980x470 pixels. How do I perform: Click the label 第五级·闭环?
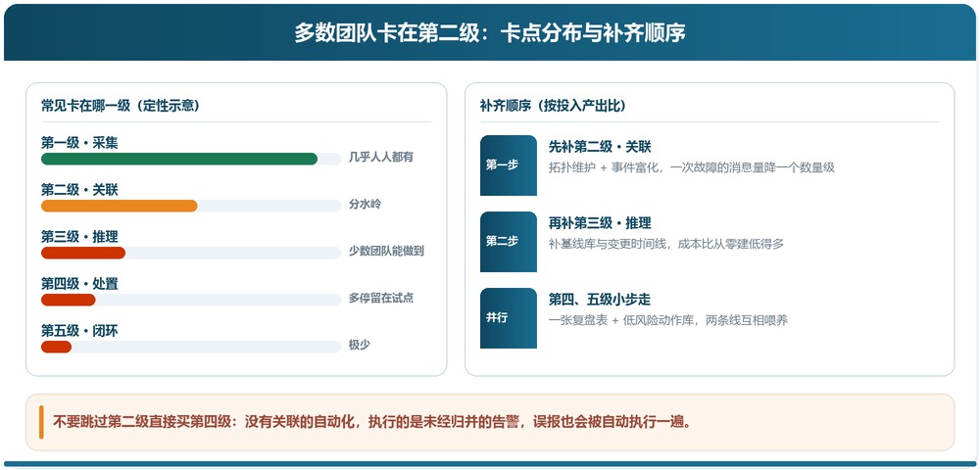click(79, 331)
